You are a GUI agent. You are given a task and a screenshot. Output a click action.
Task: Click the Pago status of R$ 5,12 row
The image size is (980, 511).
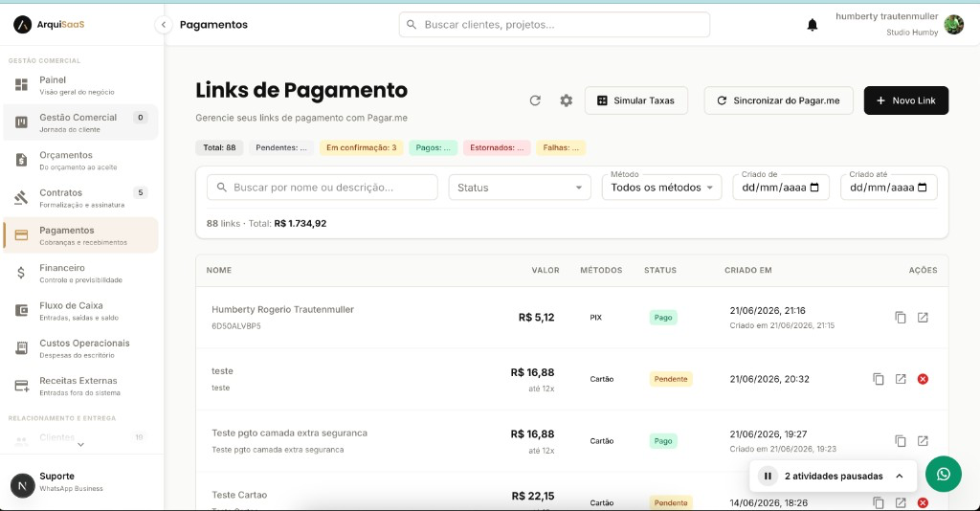(x=663, y=318)
